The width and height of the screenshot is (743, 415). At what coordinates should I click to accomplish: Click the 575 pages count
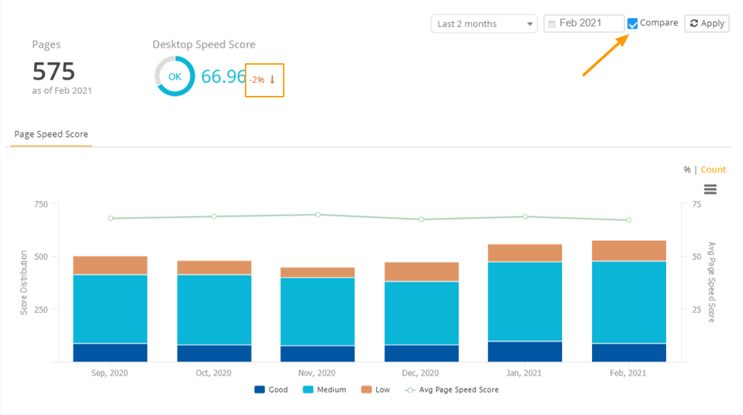click(x=54, y=72)
